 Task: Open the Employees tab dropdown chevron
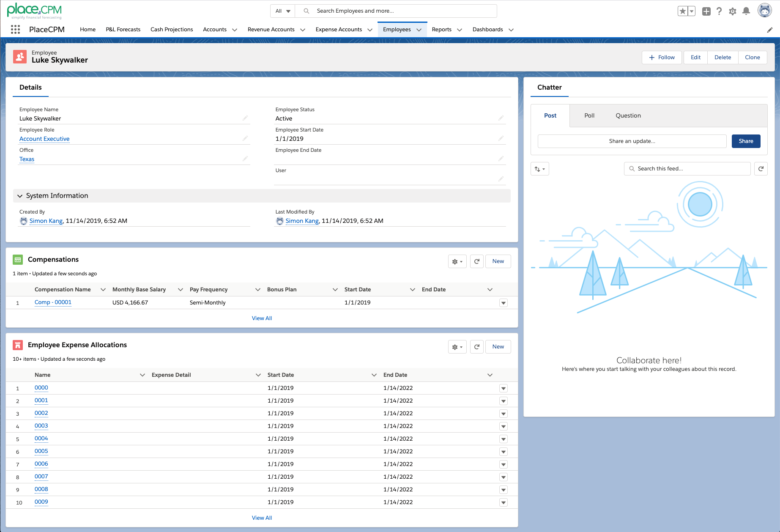click(x=419, y=30)
